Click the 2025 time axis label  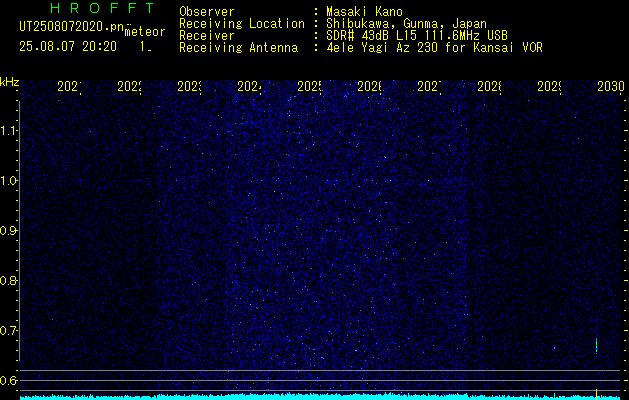click(x=309, y=86)
